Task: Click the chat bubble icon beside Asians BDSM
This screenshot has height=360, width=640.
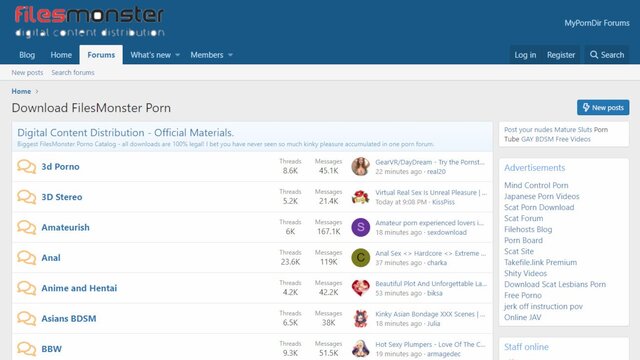Action: [27, 318]
